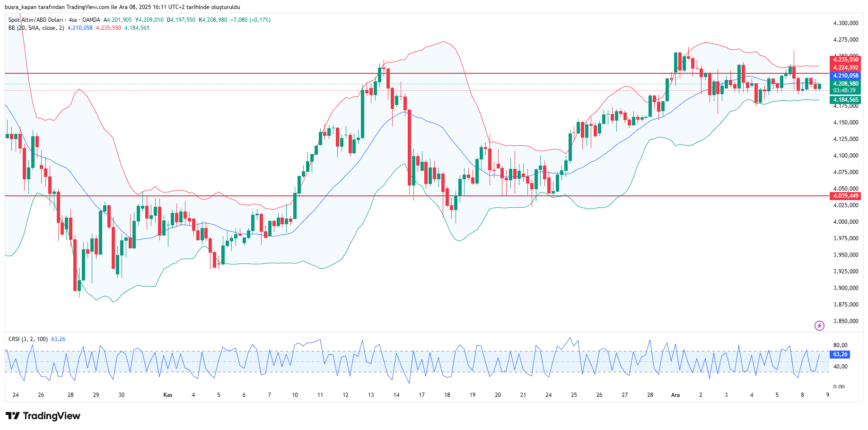868x430 pixels.
Task: Click the 80,00 level on CRSI axis
Action: click(x=840, y=345)
